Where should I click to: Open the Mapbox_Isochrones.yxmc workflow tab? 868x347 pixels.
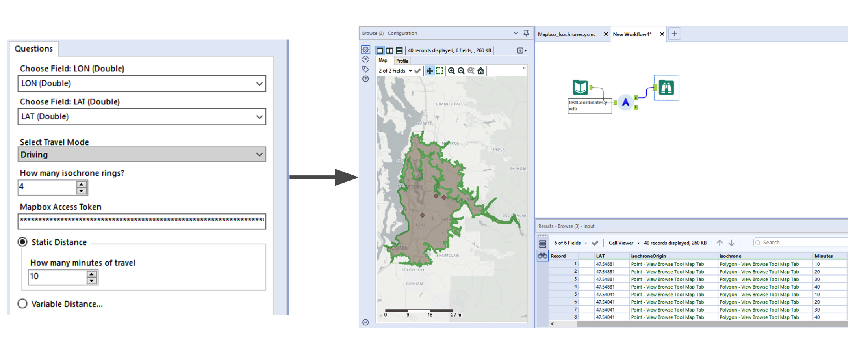(x=566, y=34)
